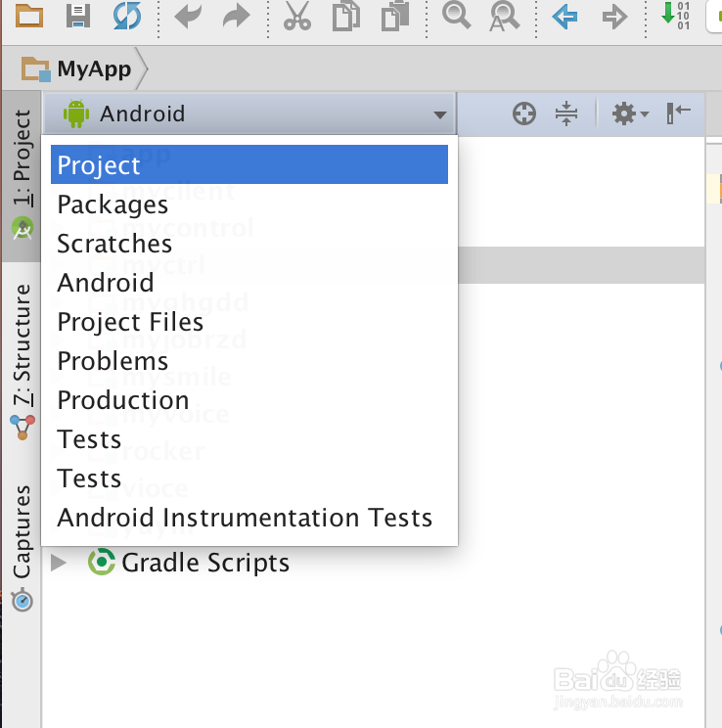Open the gear settings menu
Image resolution: width=722 pixels, height=728 pixels.
(x=630, y=114)
